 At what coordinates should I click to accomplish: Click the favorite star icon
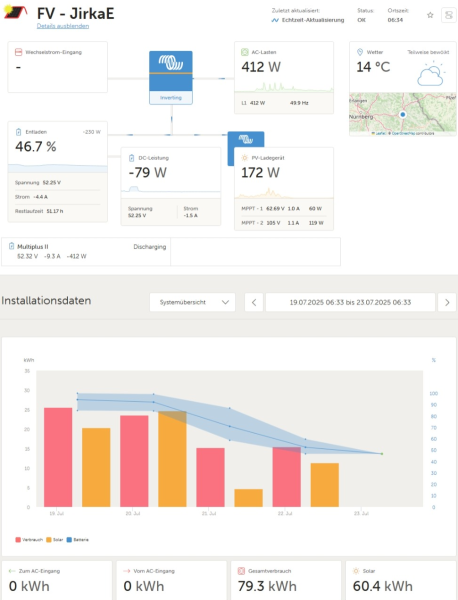(430, 15)
